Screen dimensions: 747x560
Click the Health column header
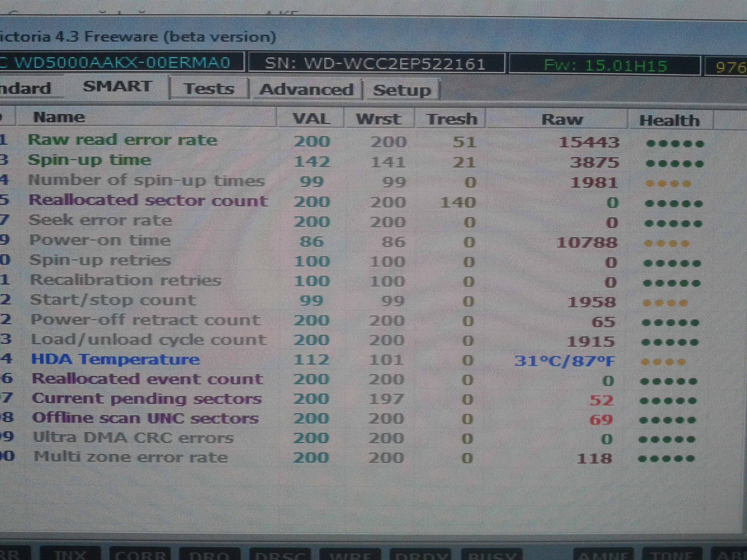[x=669, y=121]
